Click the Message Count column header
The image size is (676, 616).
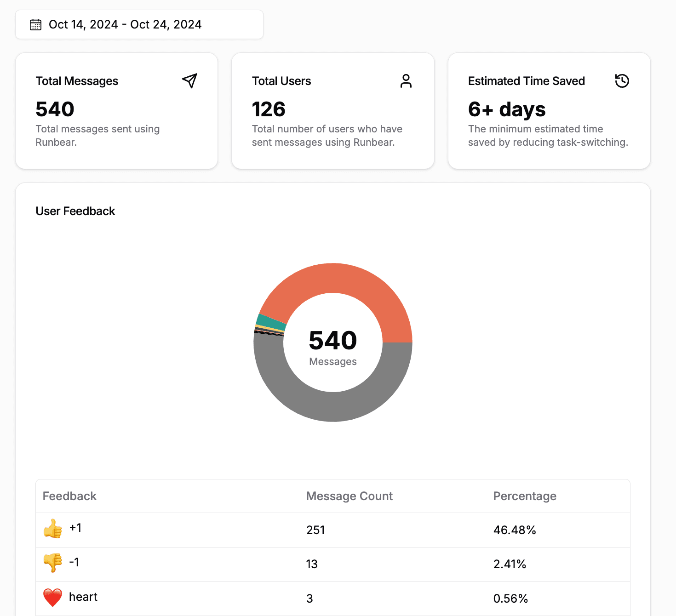point(349,496)
